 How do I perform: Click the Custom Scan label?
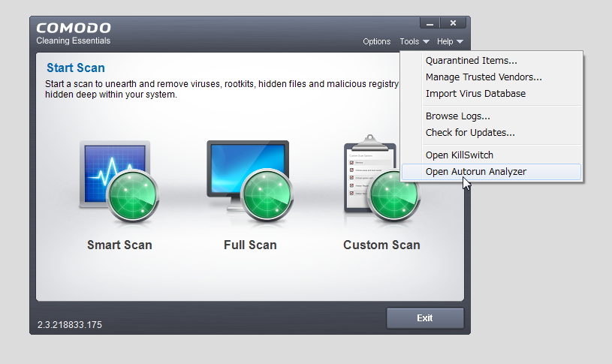(x=381, y=245)
